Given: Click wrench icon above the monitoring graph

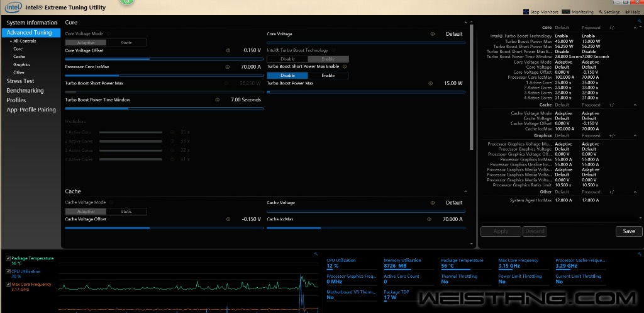Looking at the screenshot, I should [x=315, y=254].
